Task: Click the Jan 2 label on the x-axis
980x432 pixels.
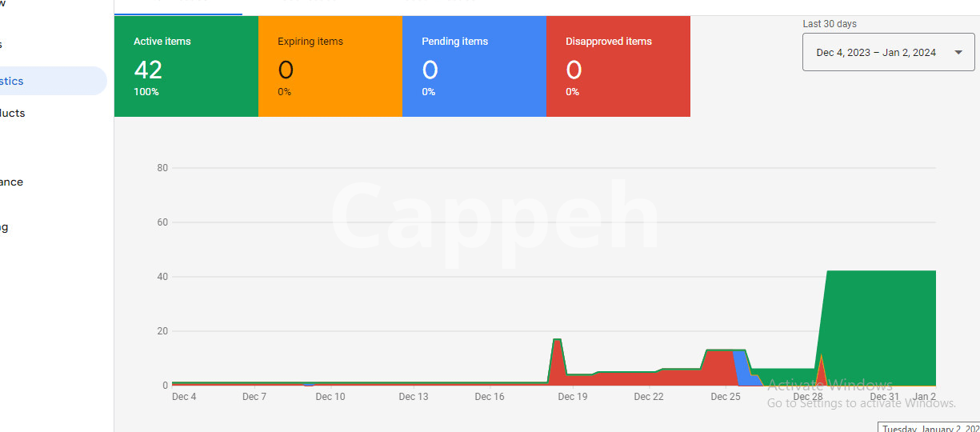Action: click(925, 397)
